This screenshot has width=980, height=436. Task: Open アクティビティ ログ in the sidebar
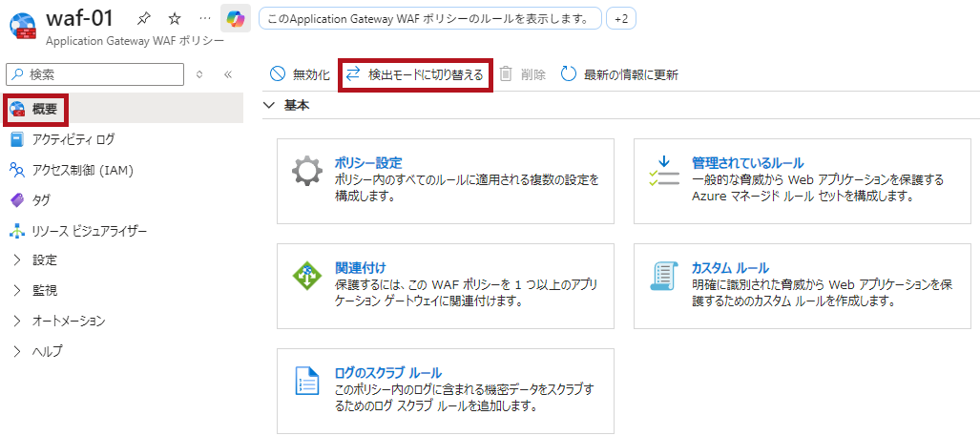coord(73,140)
